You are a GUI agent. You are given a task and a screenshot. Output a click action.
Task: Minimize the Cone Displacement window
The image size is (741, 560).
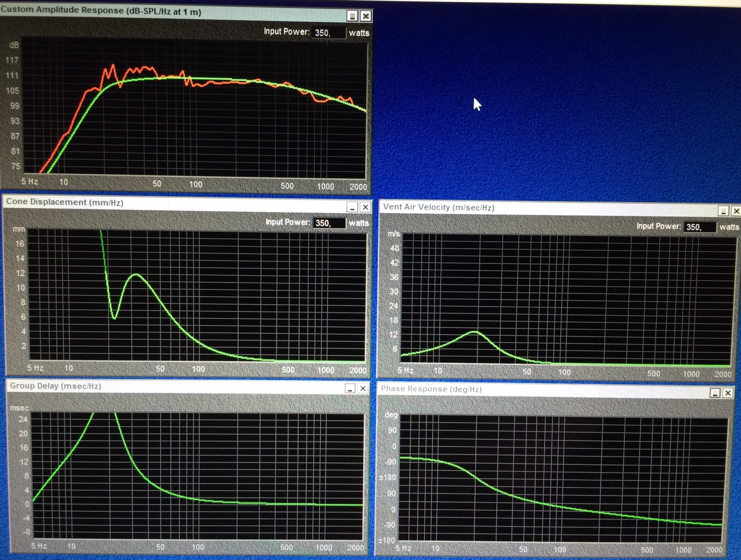click(352, 207)
